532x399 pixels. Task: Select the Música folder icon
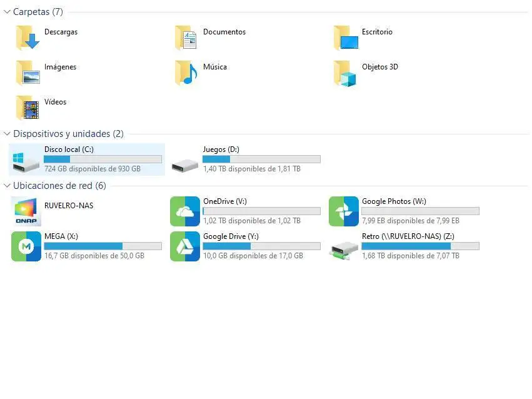click(186, 73)
